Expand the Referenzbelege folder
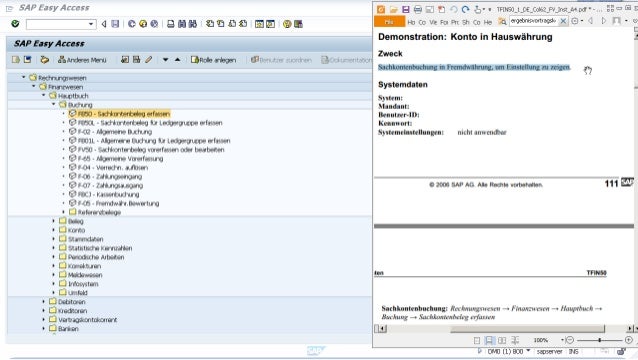 [63, 212]
